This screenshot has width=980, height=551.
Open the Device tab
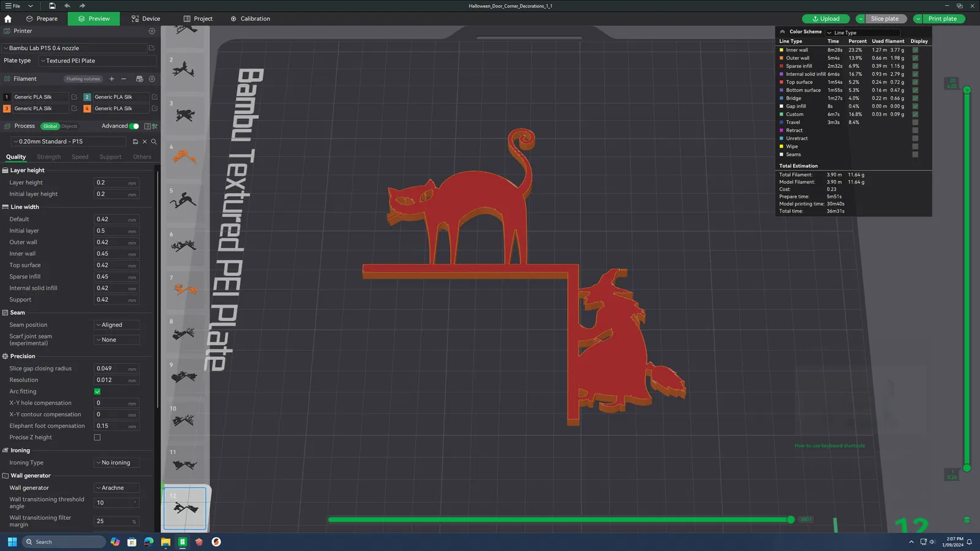click(146, 19)
